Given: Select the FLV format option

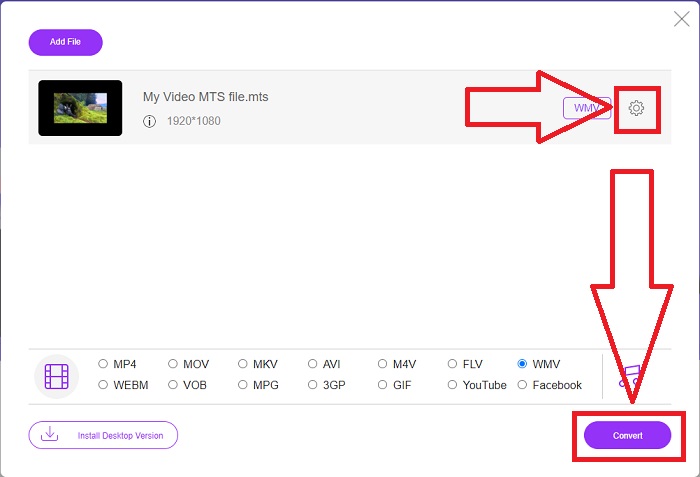Looking at the screenshot, I should click(x=453, y=364).
